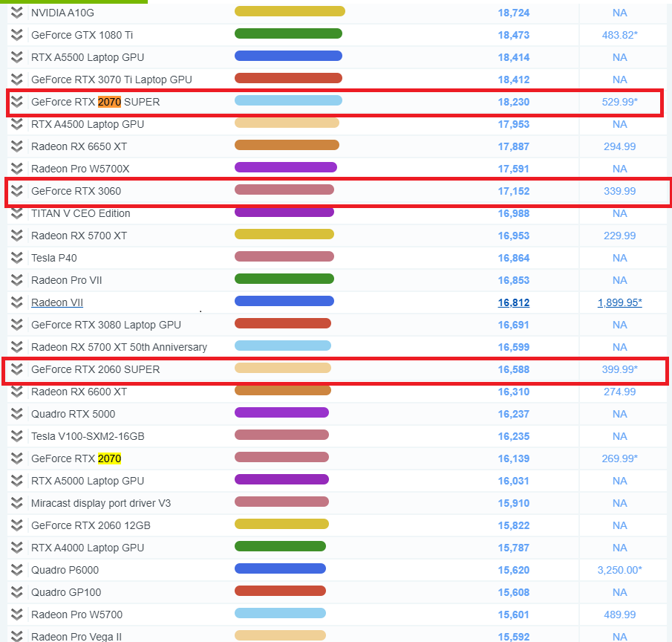Select the price 1,899.95* for Radeon VII

pyautogui.click(x=620, y=302)
